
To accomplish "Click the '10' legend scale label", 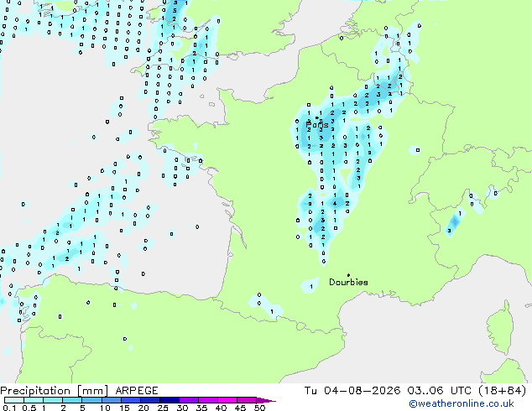I will [105, 408].
